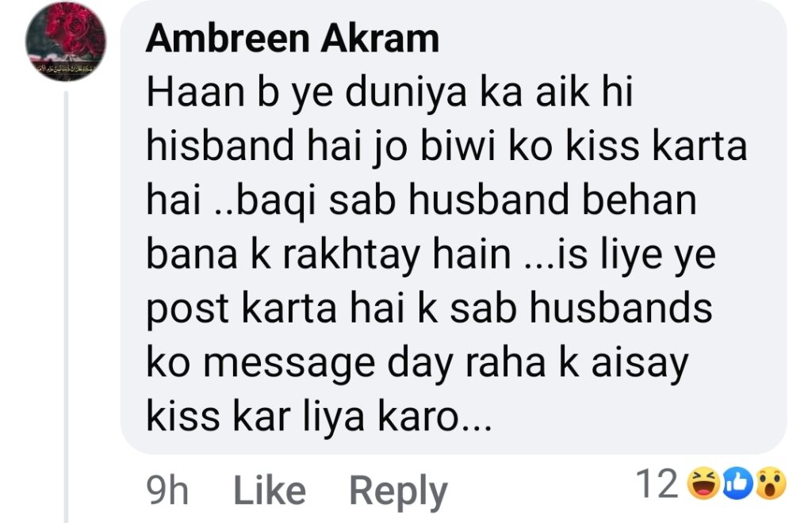The width and height of the screenshot is (812, 523).
Task: Click the word 'hisband' in comment
Action: click(220, 147)
